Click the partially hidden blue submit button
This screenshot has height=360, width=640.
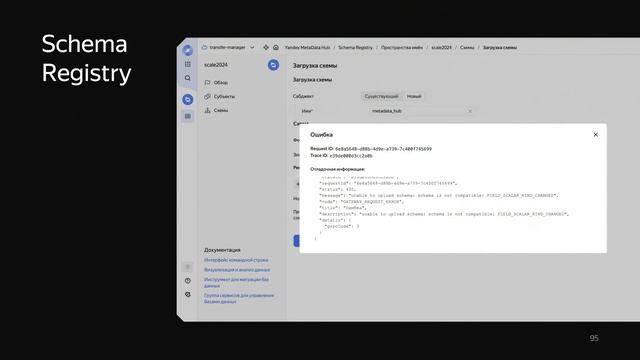coord(296,240)
